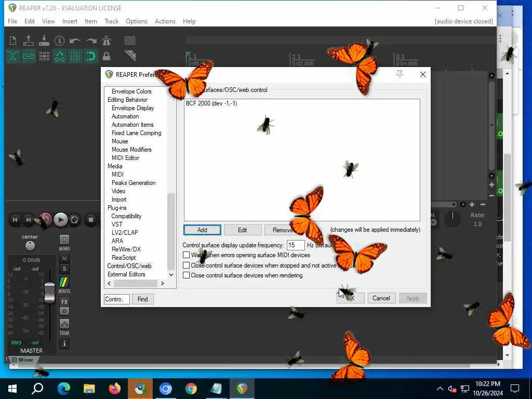Click master track info icon
Image resolution: width=532 pixels, height=399 pixels.
[64, 344]
